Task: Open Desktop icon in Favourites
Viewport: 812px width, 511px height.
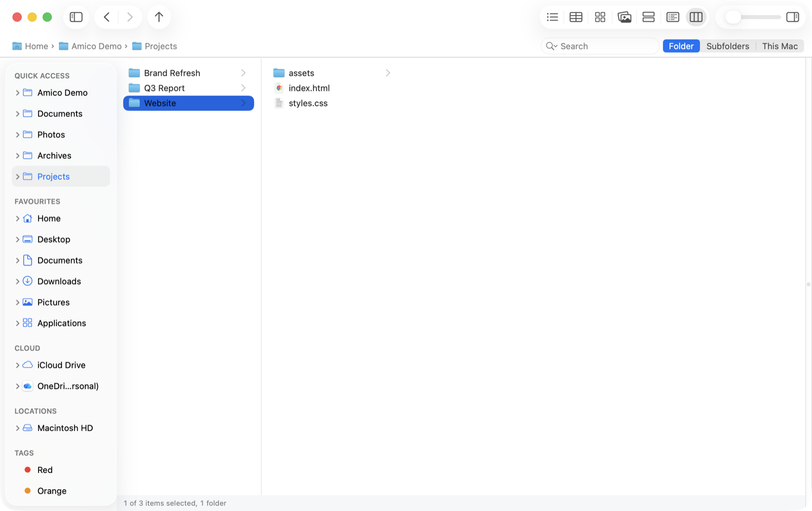Action: click(28, 239)
